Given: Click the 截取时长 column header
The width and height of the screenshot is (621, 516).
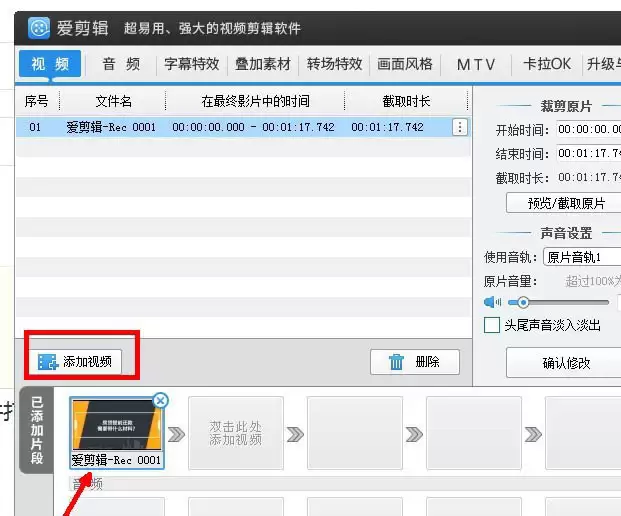Looking at the screenshot, I should [406, 101].
